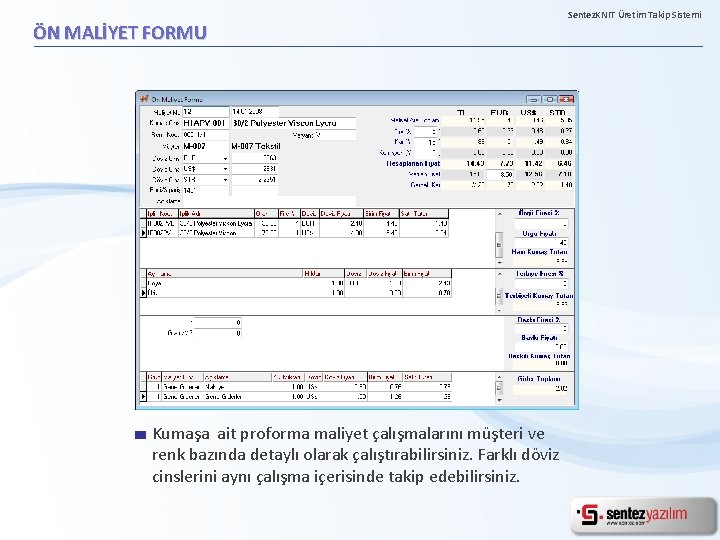Click the 'Örgü Fiyatı' field showing 40

point(540,242)
